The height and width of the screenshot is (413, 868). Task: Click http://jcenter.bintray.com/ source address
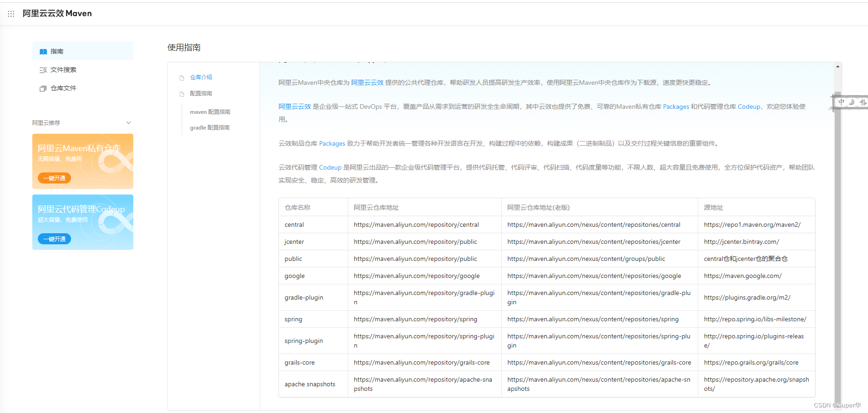point(742,242)
